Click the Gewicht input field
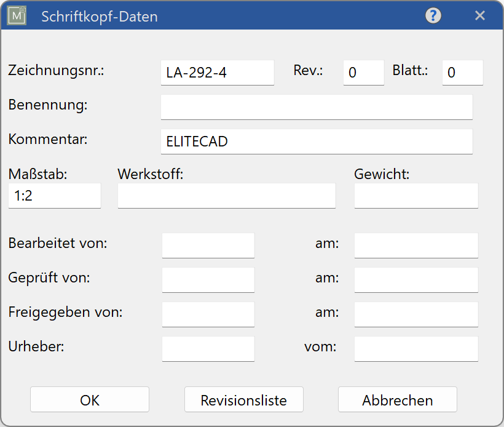 (x=416, y=196)
